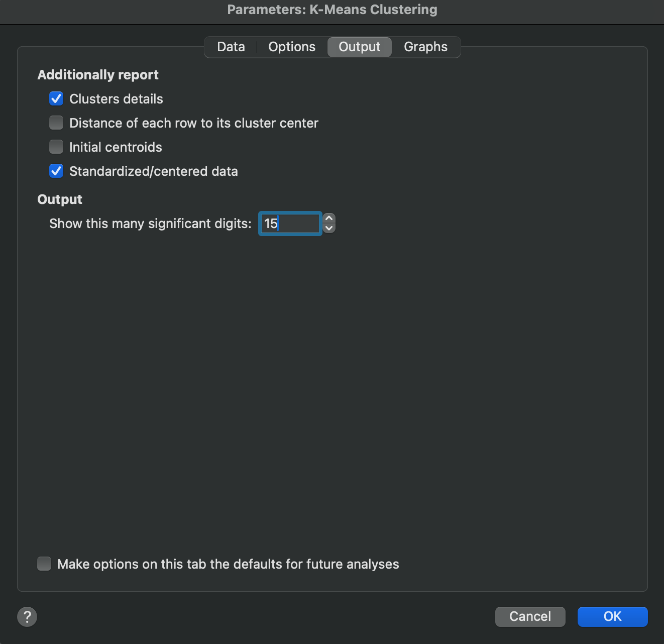
Task: Select the Output tab
Action: coord(359,47)
